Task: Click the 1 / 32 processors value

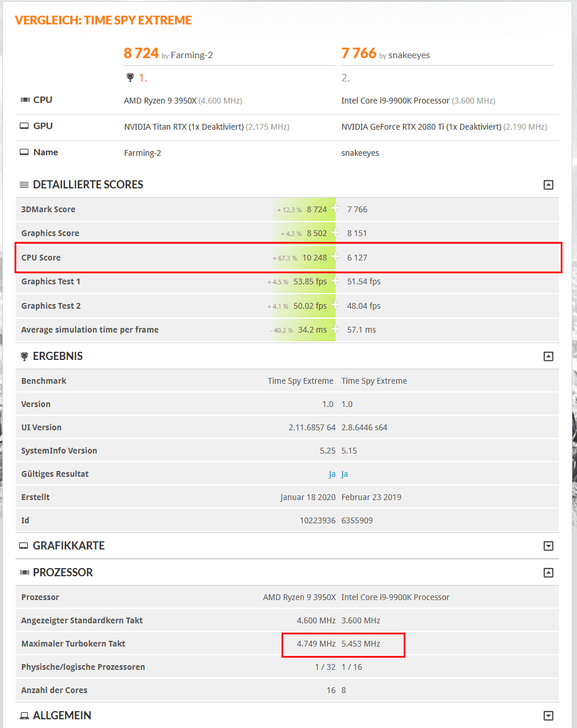Action: pos(325,667)
